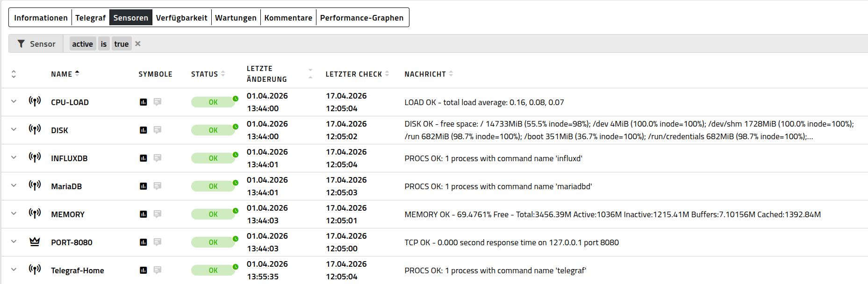Open the comment icon in the Telegraf-Home row
The width and height of the screenshot is (868, 284).
tap(158, 270)
